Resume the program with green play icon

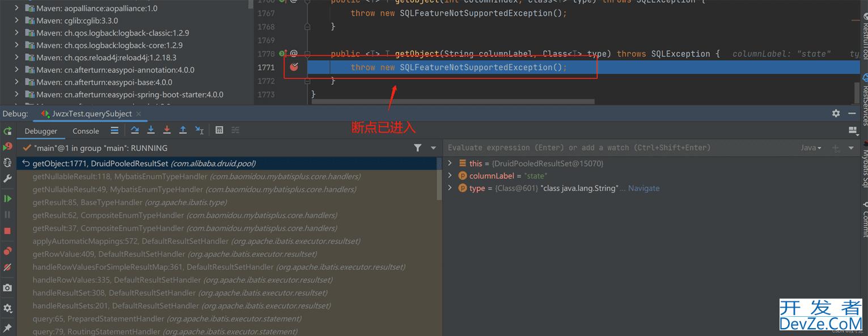(7, 199)
